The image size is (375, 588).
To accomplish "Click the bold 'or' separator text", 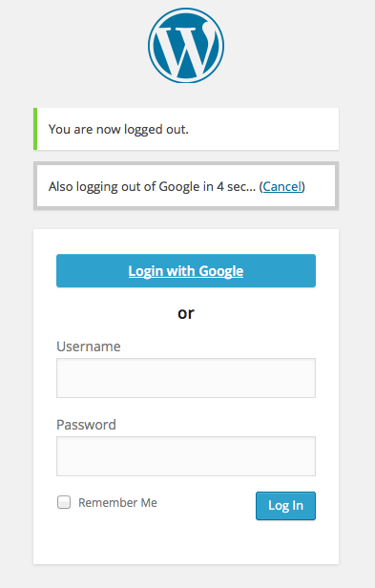I will 186,313.
